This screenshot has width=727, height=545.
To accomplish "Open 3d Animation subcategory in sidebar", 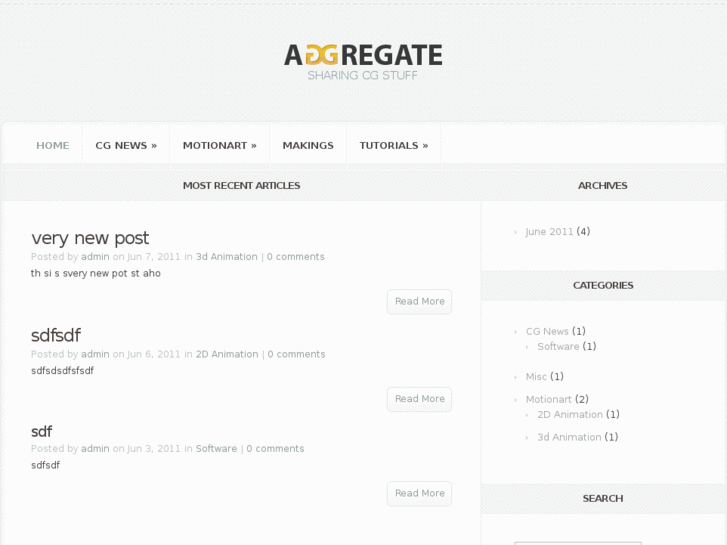I will click(569, 437).
